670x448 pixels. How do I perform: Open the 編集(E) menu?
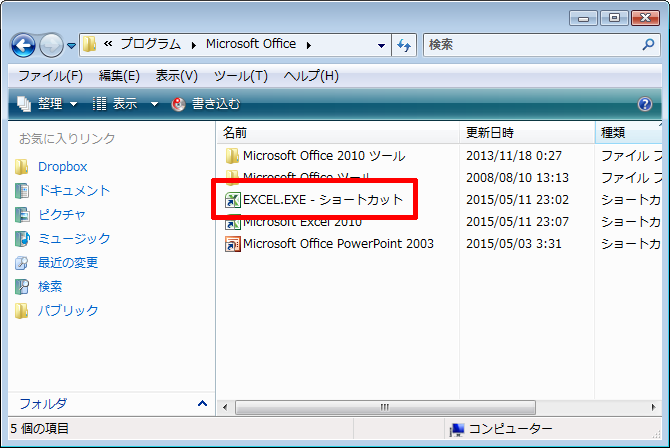(x=119, y=76)
